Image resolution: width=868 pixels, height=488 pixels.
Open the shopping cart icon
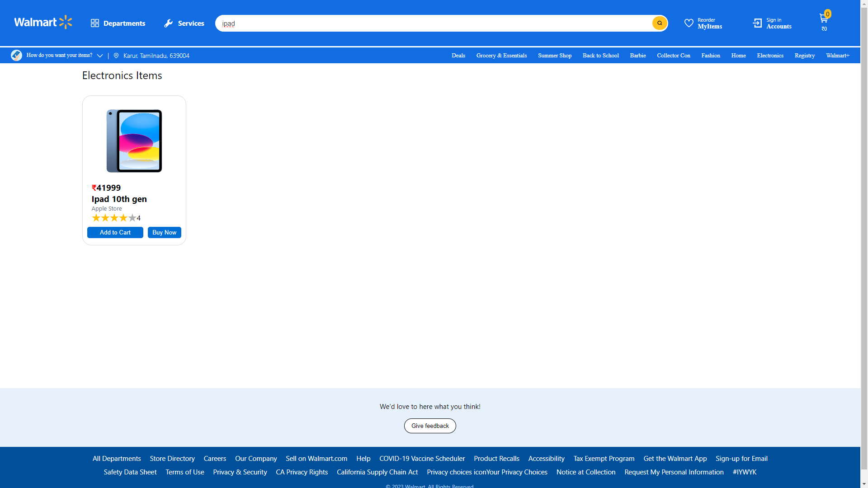click(x=823, y=19)
